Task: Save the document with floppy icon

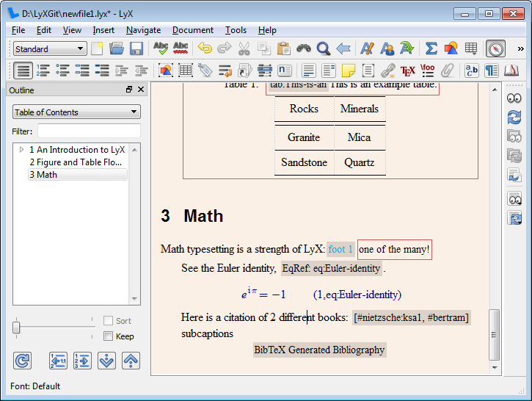Action: (136, 48)
